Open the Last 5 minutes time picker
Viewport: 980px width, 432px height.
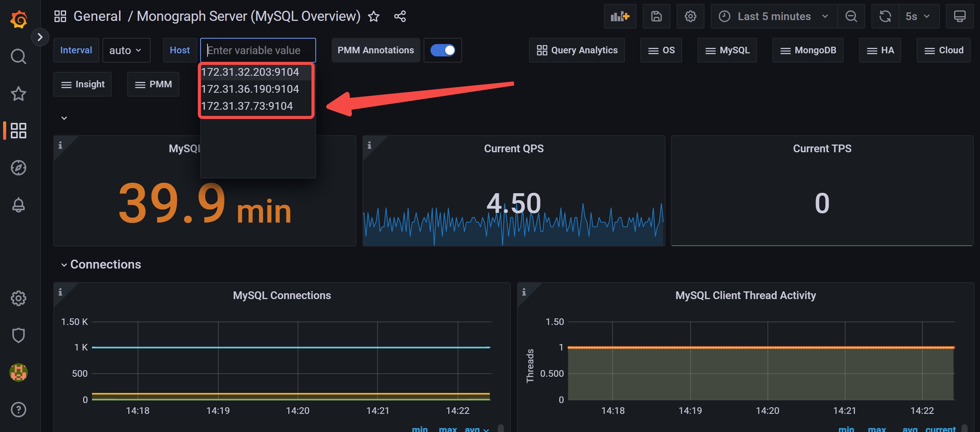774,16
